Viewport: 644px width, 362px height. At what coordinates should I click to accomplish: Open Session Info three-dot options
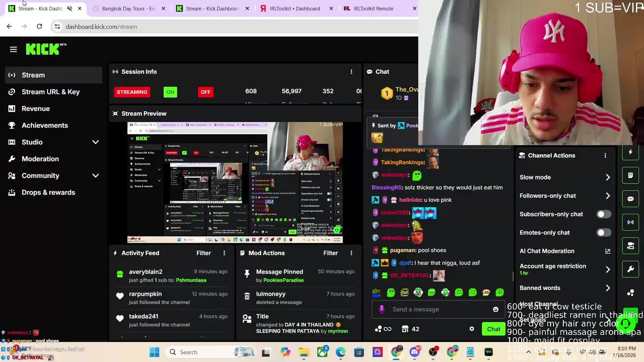pos(351,72)
